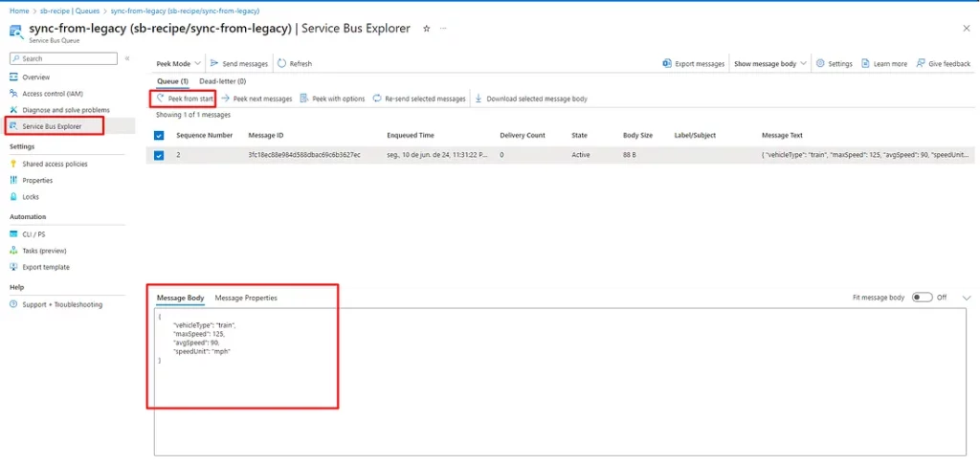Viewport: 980px width, 465px height.
Task: Click the sb-recipe | Queues breadcrumb
Action: 69,11
